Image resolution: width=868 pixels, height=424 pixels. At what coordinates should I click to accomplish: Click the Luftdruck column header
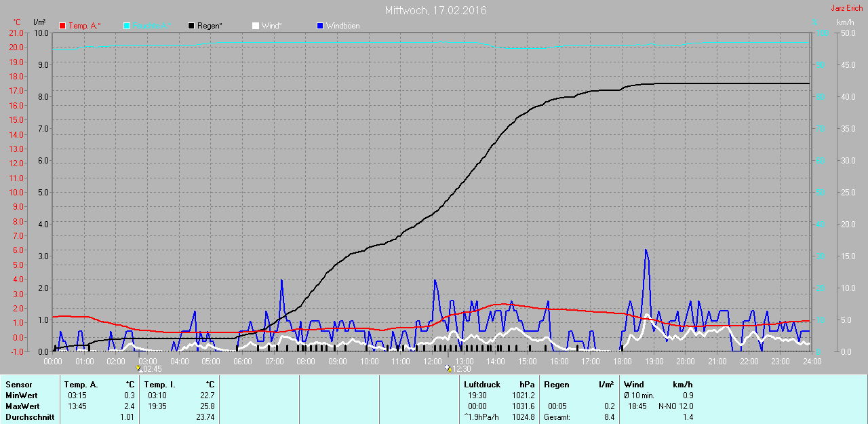tap(482, 385)
